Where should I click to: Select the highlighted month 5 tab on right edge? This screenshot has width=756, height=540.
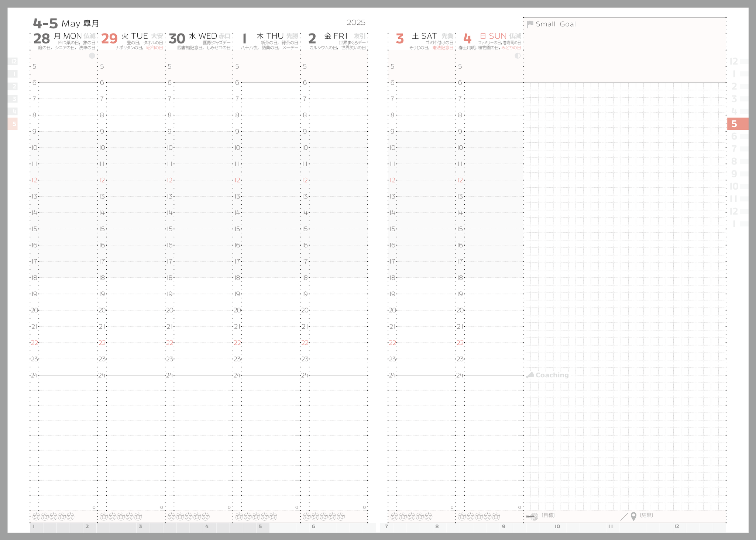pos(737,124)
